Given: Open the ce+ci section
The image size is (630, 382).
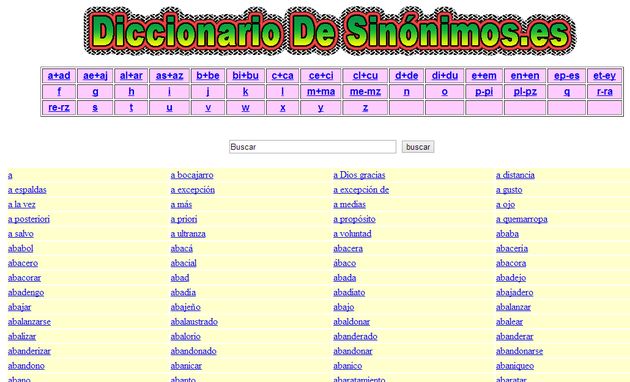Looking at the screenshot, I should click(x=321, y=76).
